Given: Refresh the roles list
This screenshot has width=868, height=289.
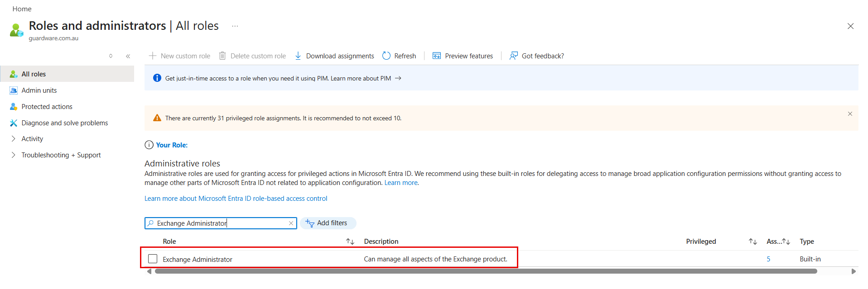Looking at the screenshot, I should (x=399, y=56).
